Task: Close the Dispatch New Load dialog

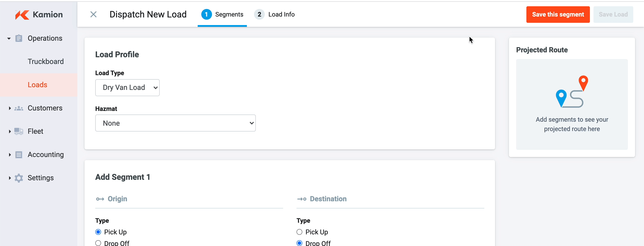Action: pos(93,15)
